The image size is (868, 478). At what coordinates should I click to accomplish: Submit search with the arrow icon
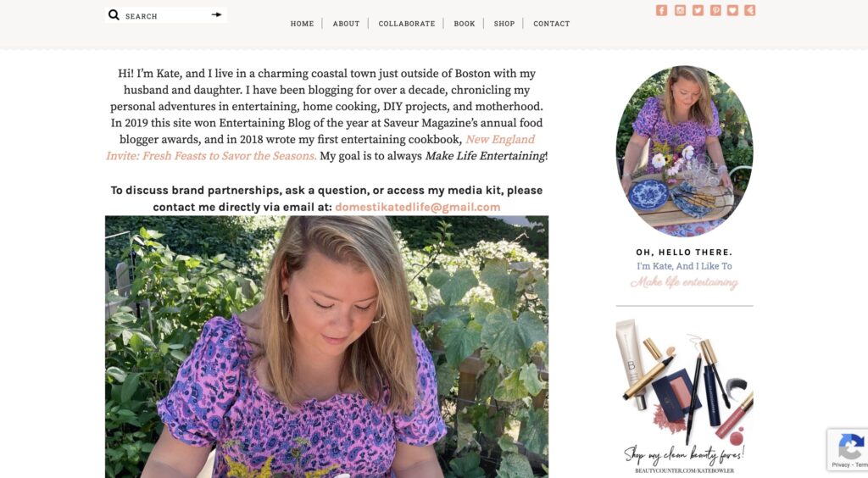[x=217, y=14]
